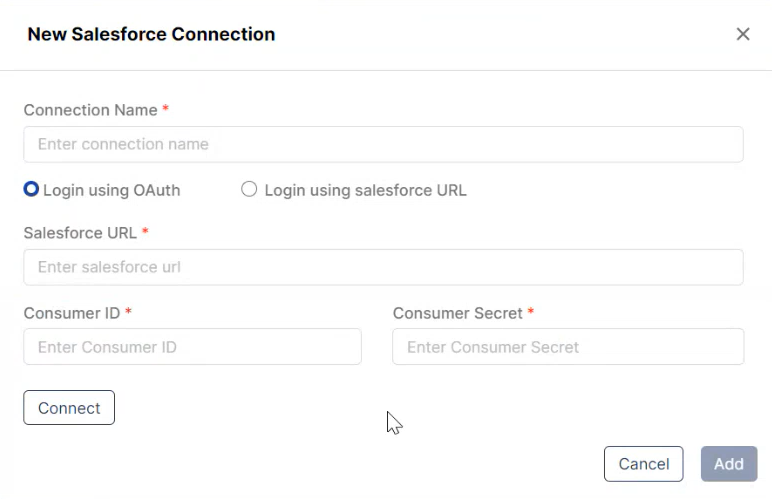Image resolution: width=772 pixels, height=499 pixels.
Task: Click the Enter Consumer Secret field
Action: click(568, 347)
